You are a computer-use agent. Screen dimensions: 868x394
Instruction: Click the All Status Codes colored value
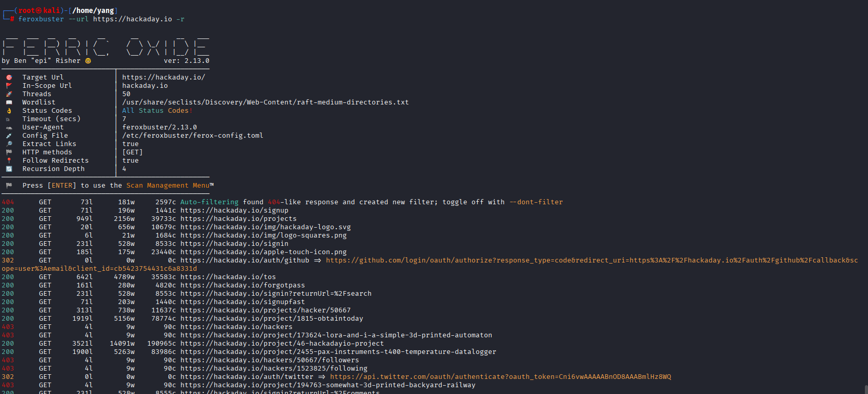coord(156,111)
